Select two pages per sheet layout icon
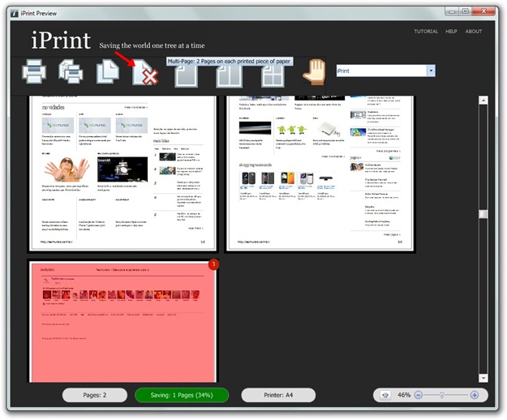Image resolution: width=507 pixels, height=420 pixels. coord(229,76)
